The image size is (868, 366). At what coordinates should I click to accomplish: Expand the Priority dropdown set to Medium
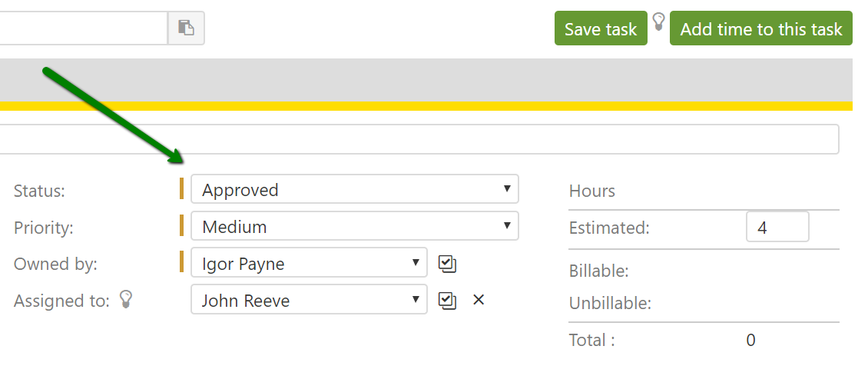click(354, 227)
